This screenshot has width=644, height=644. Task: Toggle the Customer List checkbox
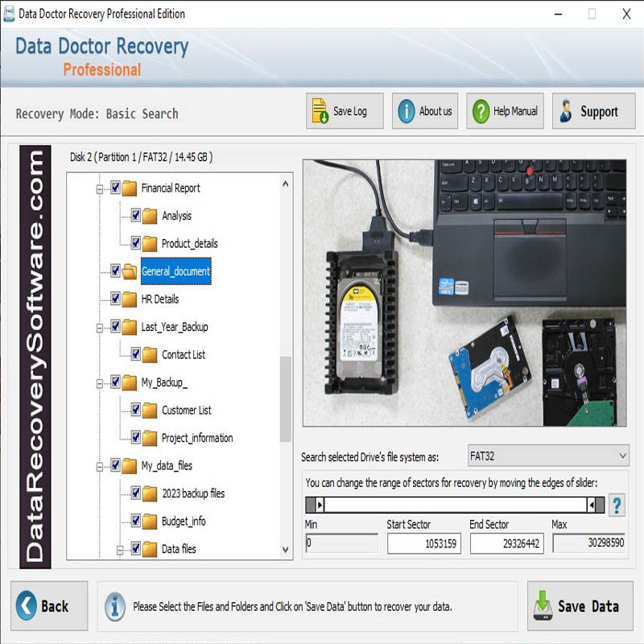point(136,410)
